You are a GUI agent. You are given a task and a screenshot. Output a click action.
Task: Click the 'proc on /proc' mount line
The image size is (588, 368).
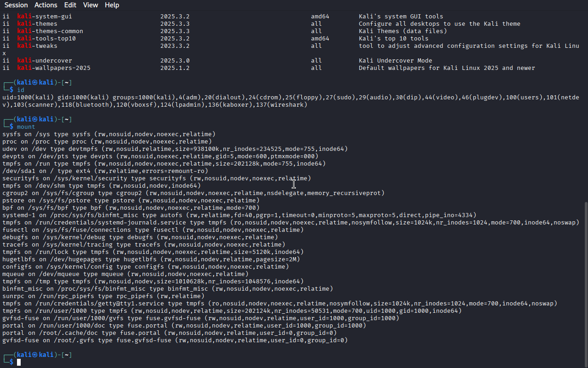tap(107, 142)
